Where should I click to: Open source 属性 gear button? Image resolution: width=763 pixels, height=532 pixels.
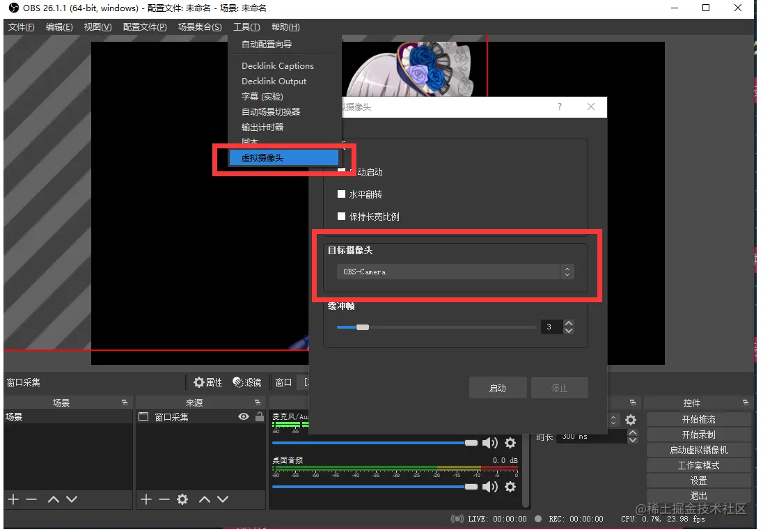207,382
